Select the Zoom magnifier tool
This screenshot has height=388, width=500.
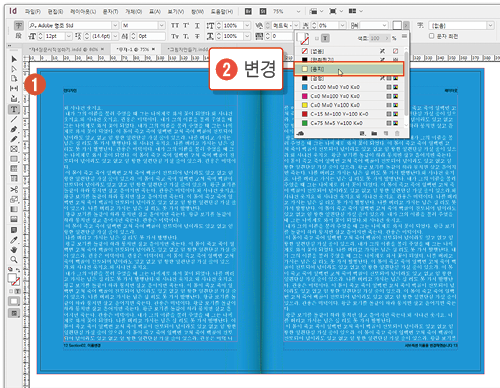pyautogui.click(x=14, y=259)
